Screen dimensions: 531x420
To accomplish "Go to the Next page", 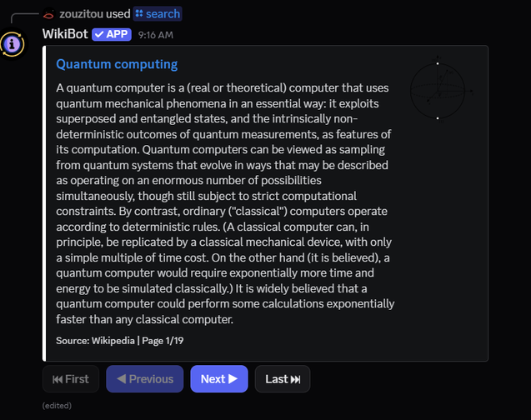I will [x=218, y=379].
